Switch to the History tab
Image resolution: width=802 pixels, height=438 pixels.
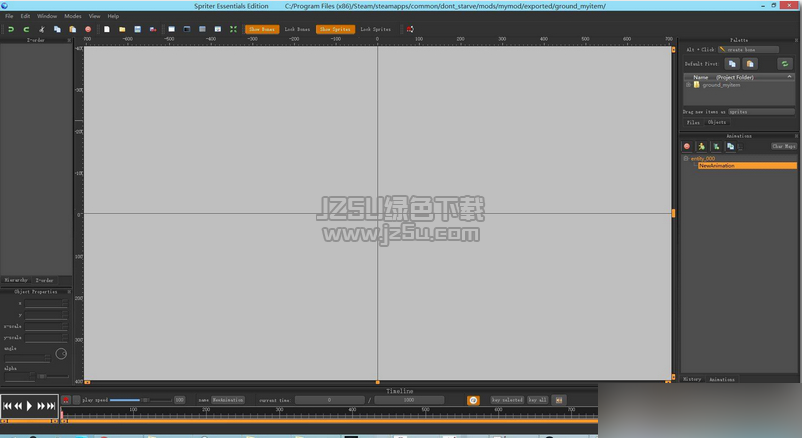[692, 379]
